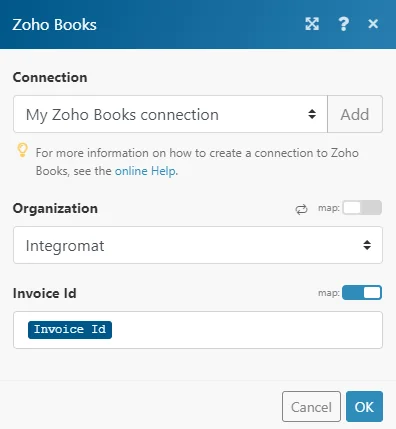Open the online Help link
Screen dimensions: 396x429
coord(145,171)
